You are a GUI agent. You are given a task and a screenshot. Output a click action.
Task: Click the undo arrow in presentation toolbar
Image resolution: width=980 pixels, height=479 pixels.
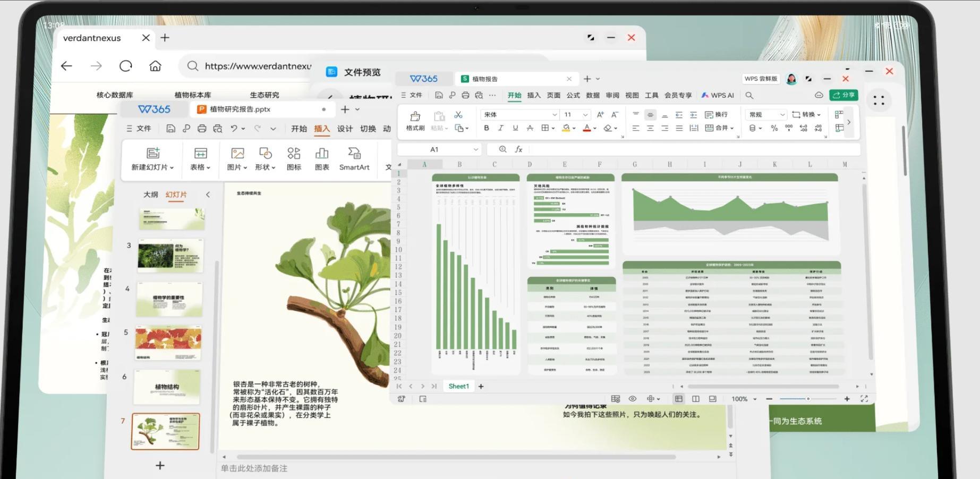[234, 128]
